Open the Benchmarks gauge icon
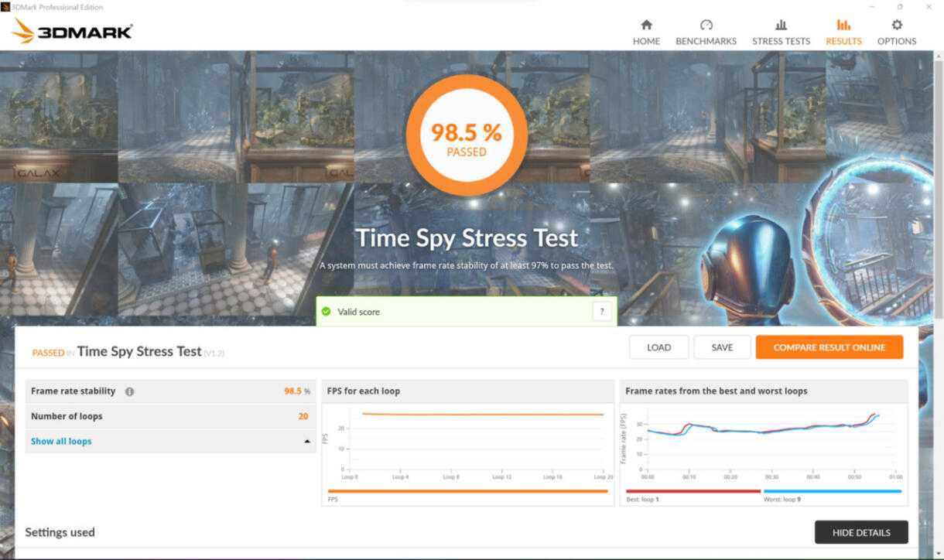944x560 pixels. (x=706, y=26)
